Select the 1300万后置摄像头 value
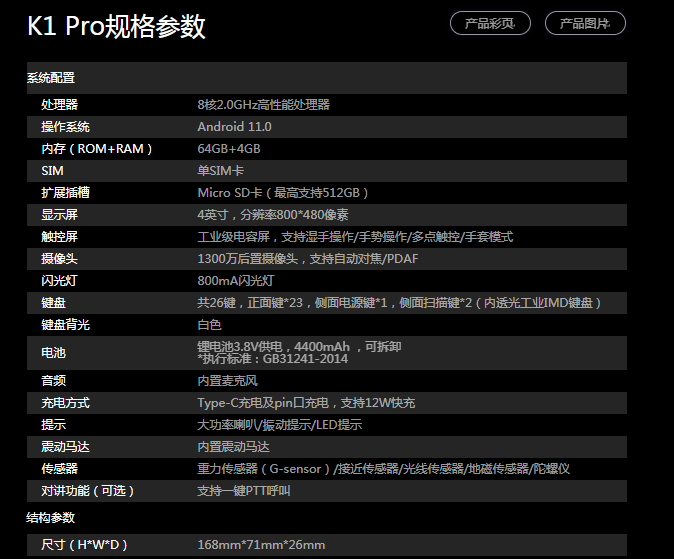Screen dimensions: 674x559 [308, 258]
